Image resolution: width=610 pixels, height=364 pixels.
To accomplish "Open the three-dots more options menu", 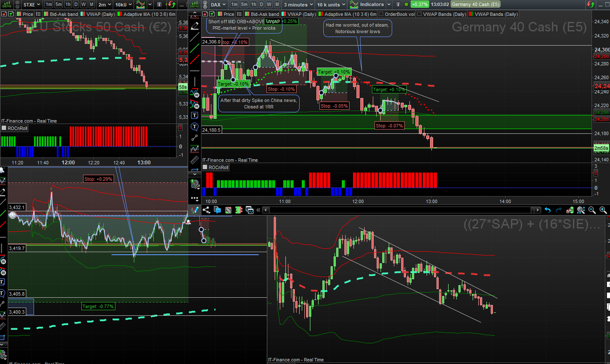I will 195,199.
